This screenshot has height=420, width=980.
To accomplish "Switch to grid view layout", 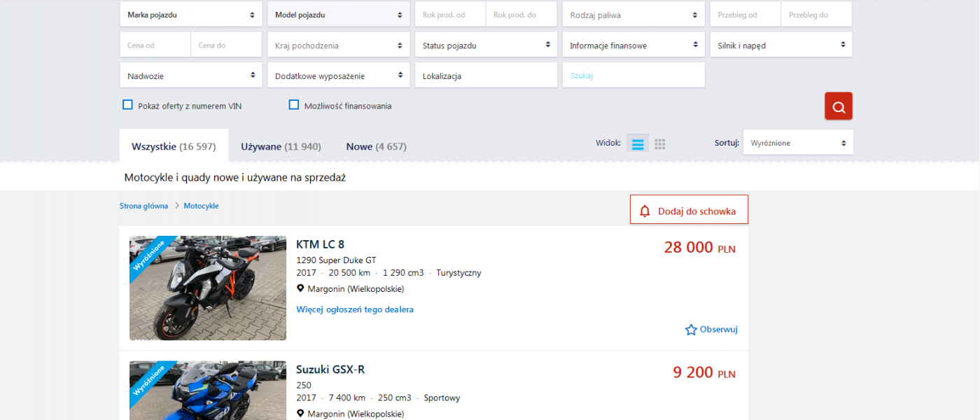I will (659, 143).
